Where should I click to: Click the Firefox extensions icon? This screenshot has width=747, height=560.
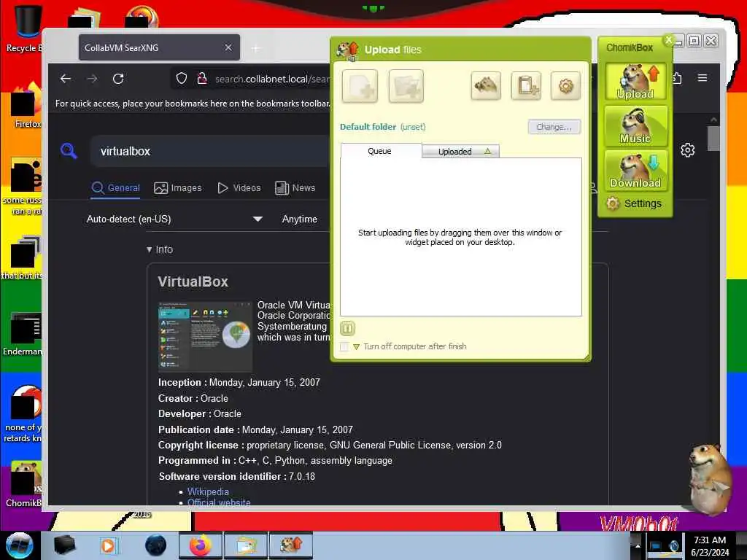[678, 77]
